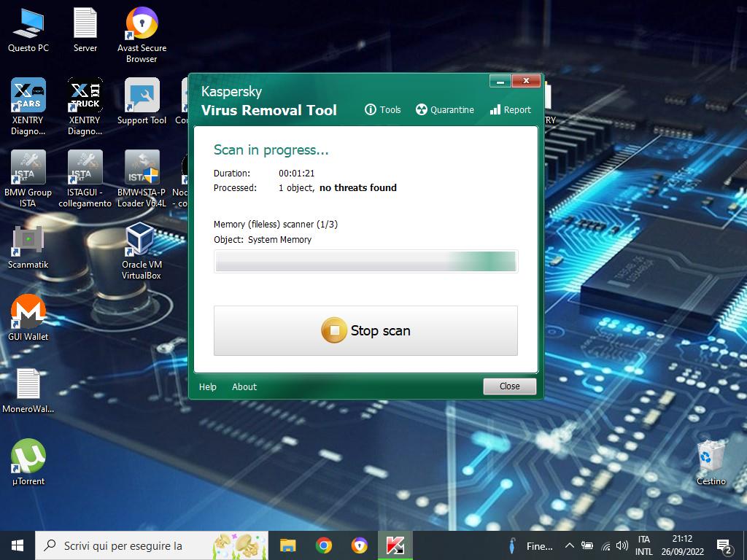This screenshot has width=747, height=560.
Task: Open the Quarantine section
Action: pyautogui.click(x=444, y=109)
